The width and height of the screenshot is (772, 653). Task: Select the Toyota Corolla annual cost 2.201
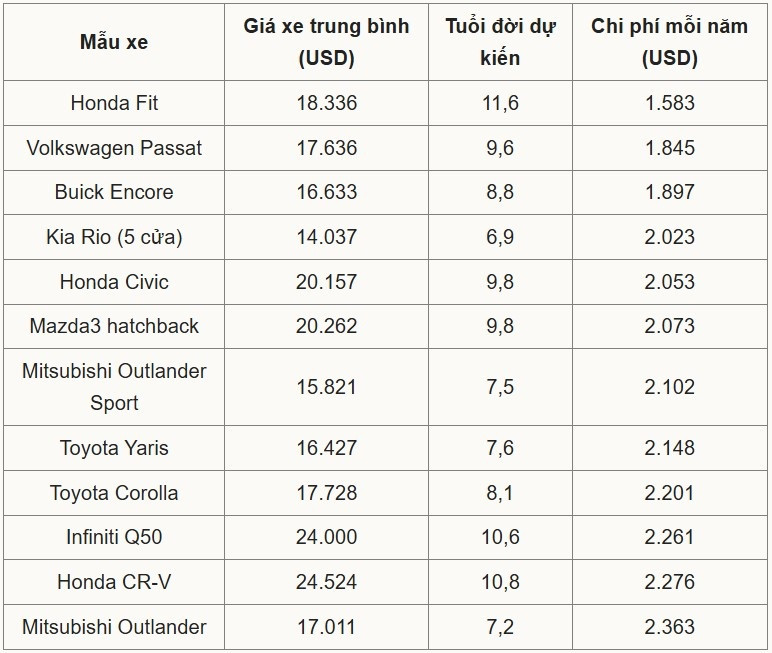click(669, 493)
